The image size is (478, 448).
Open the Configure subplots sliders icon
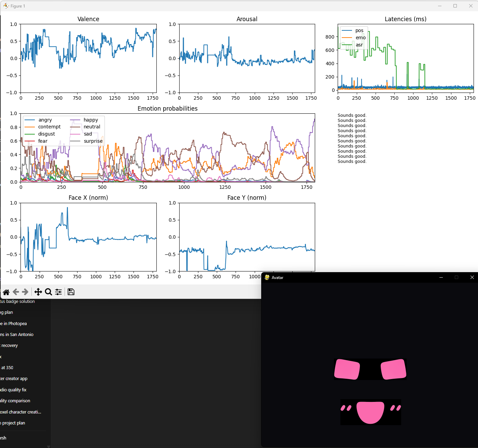pos(58,292)
